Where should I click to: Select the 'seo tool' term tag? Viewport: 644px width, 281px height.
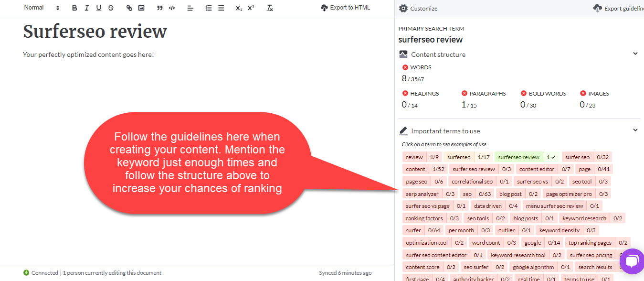pos(590,182)
